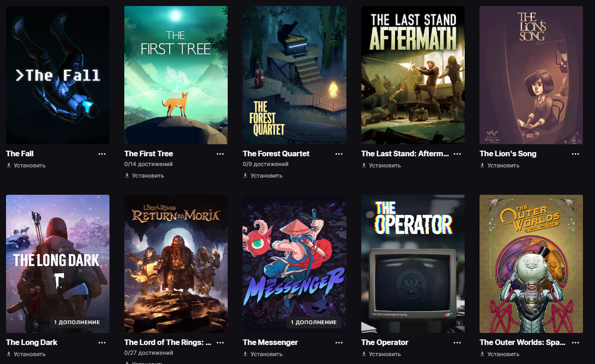Open three-dot menu for The Fall
The image size is (595, 364).
[x=102, y=154]
